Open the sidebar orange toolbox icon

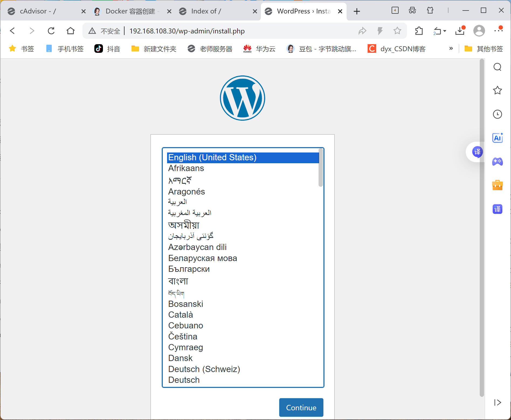(x=498, y=185)
